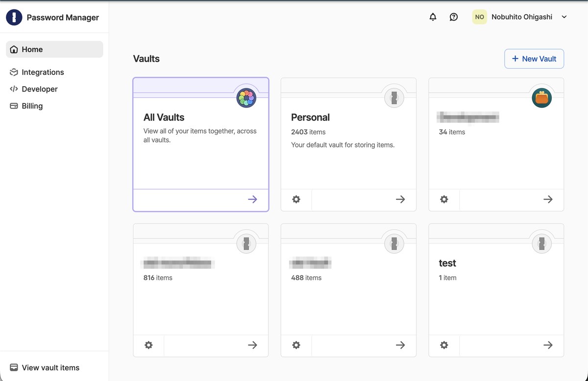
Task: Click the user name Nobuhito Ohigashi
Action: click(x=522, y=17)
